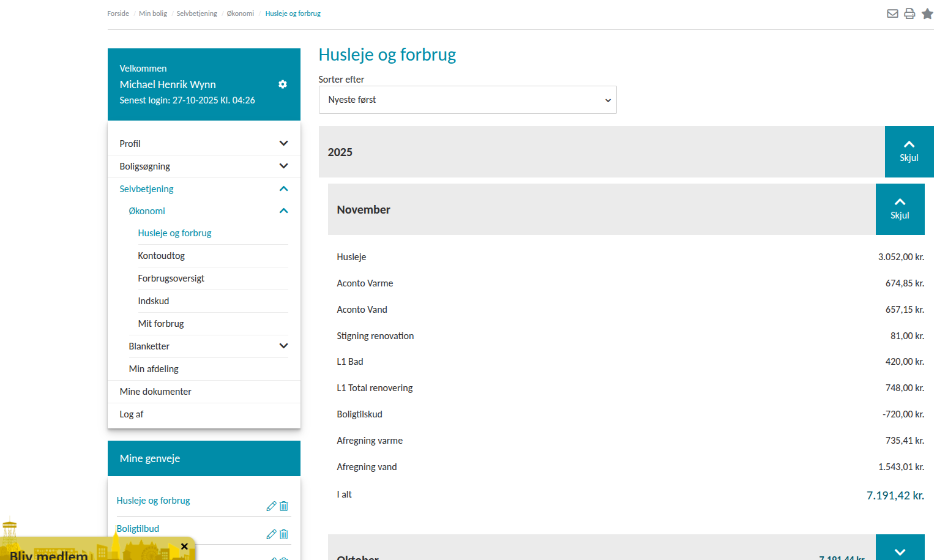Open Kontoudtog in the sidebar menu
Screen dimensions: 937x560
point(162,256)
